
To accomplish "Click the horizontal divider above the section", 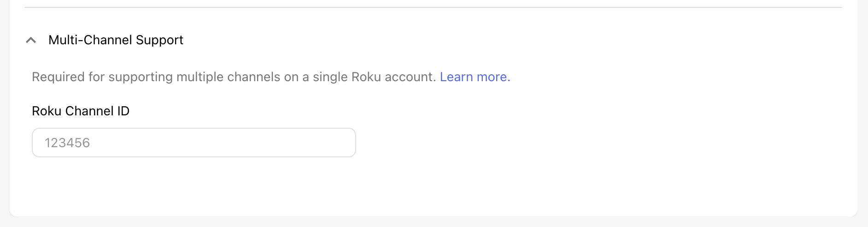I will pyautogui.click(x=433, y=7).
